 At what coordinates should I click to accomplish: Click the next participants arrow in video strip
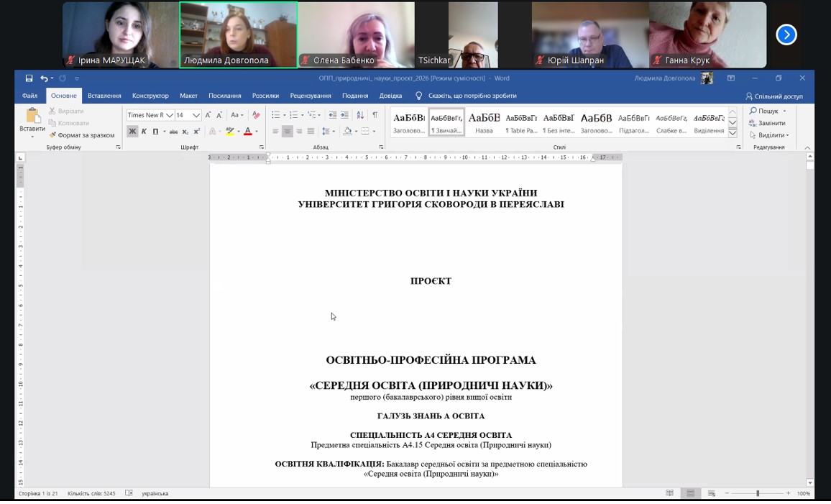click(x=786, y=35)
